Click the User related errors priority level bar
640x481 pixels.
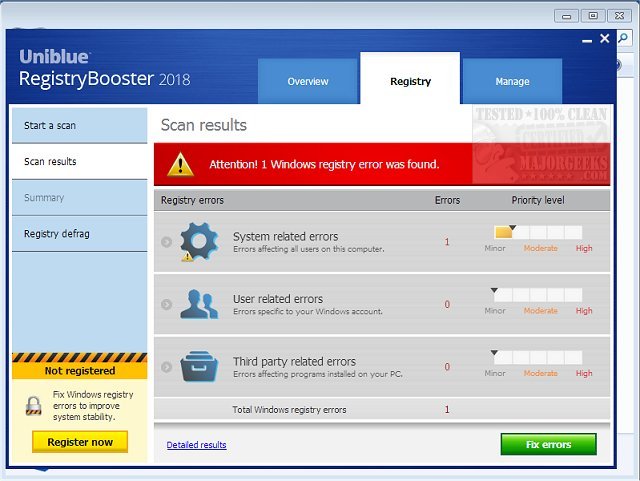click(538, 294)
